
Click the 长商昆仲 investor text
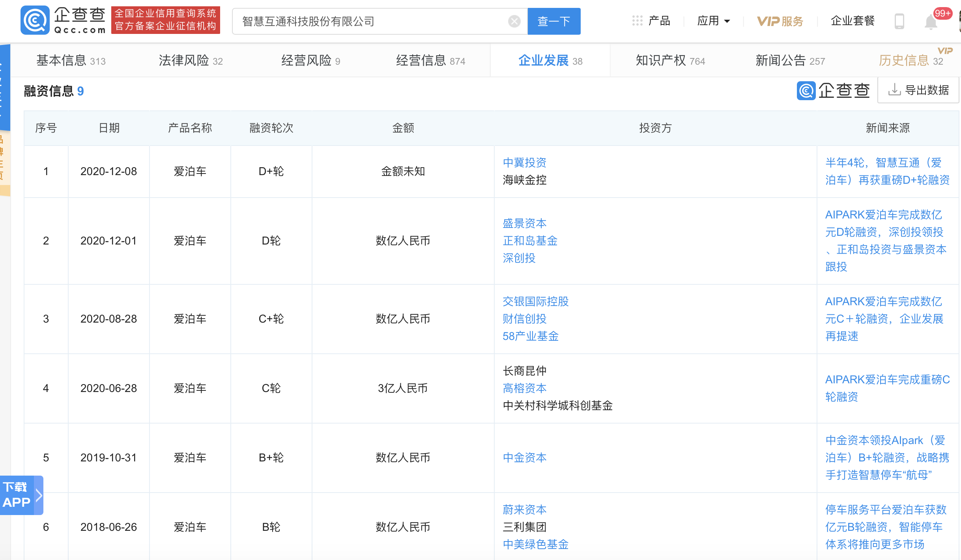coord(524,371)
